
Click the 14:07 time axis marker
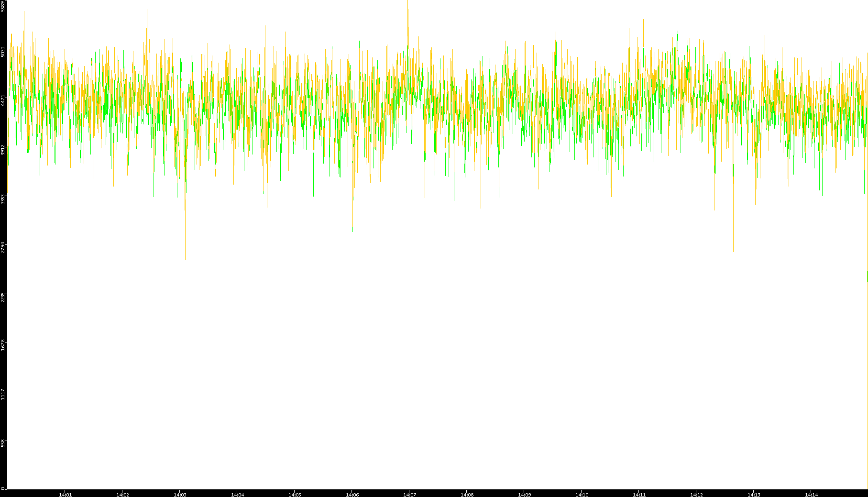pos(409,495)
